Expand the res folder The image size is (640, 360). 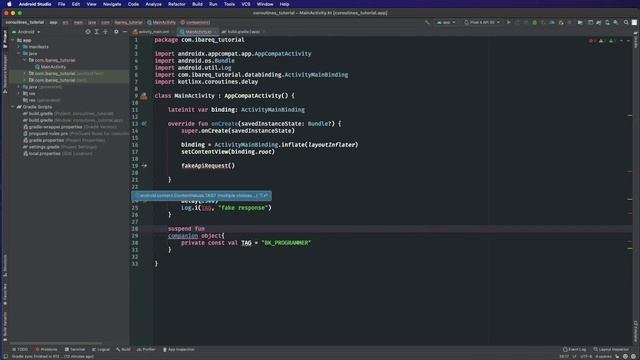[19, 93]
